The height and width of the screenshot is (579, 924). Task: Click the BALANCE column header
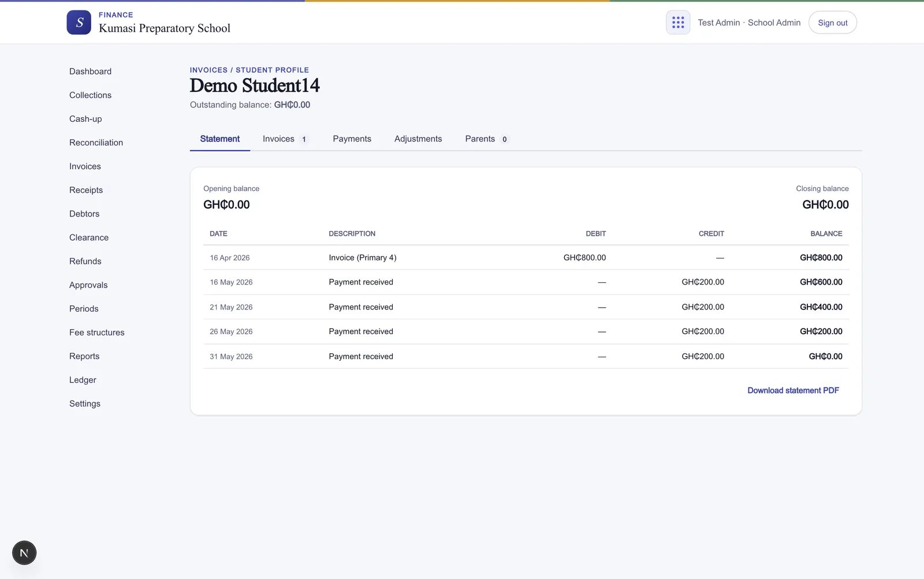[x=826, y=234]
